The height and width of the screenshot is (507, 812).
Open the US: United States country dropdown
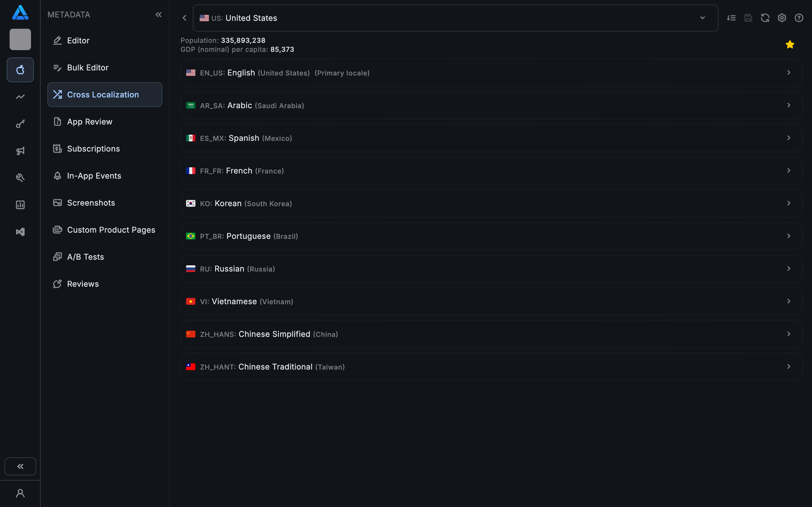pos(455,18)
